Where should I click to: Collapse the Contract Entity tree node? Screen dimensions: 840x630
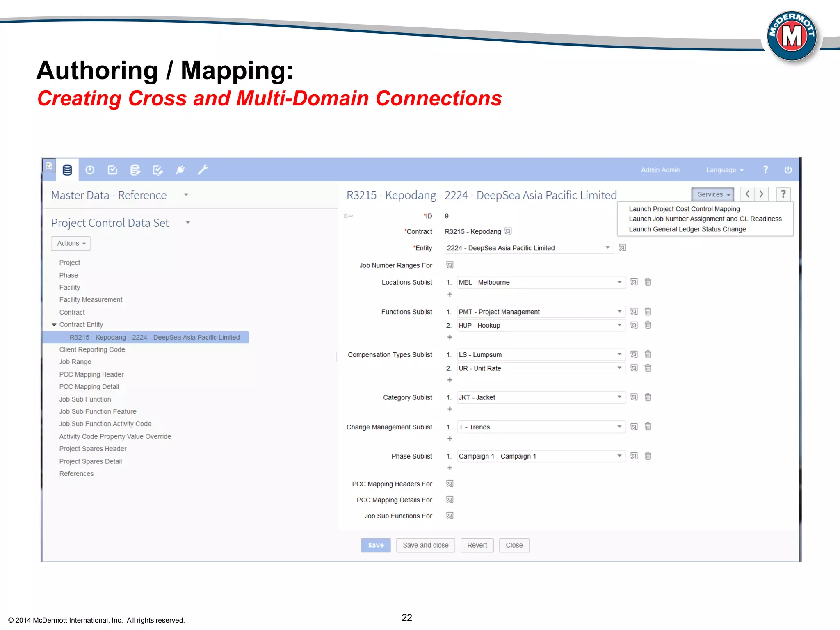click(x=54, y=324)
